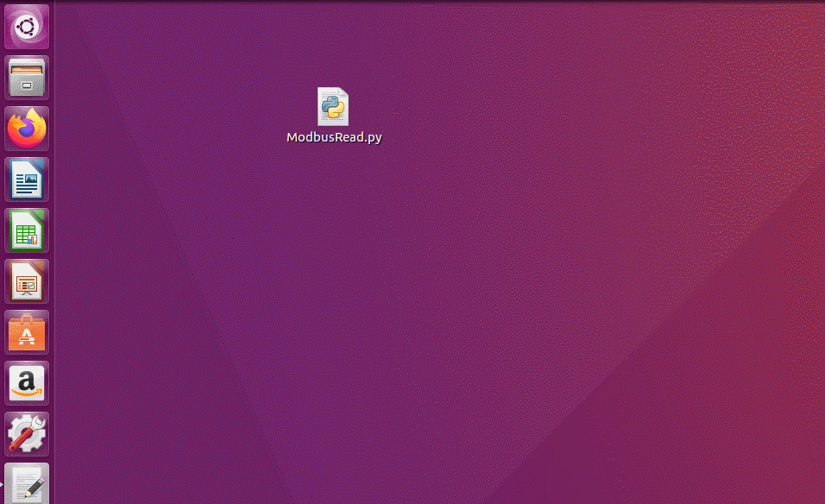Launch Firefox web browser

pyautogui.click(x=27, y=129)
